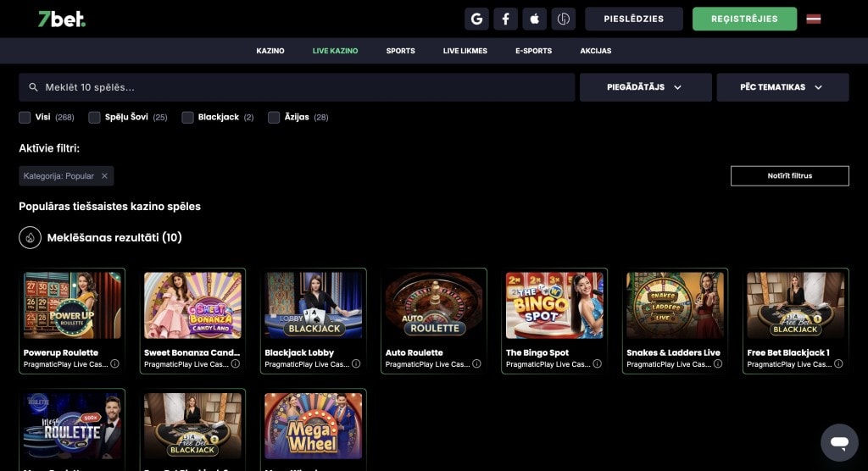Sign in with Facebook icon
This screenshot has height=471, width=868.
pyautogui.click(x=505, y=19)
